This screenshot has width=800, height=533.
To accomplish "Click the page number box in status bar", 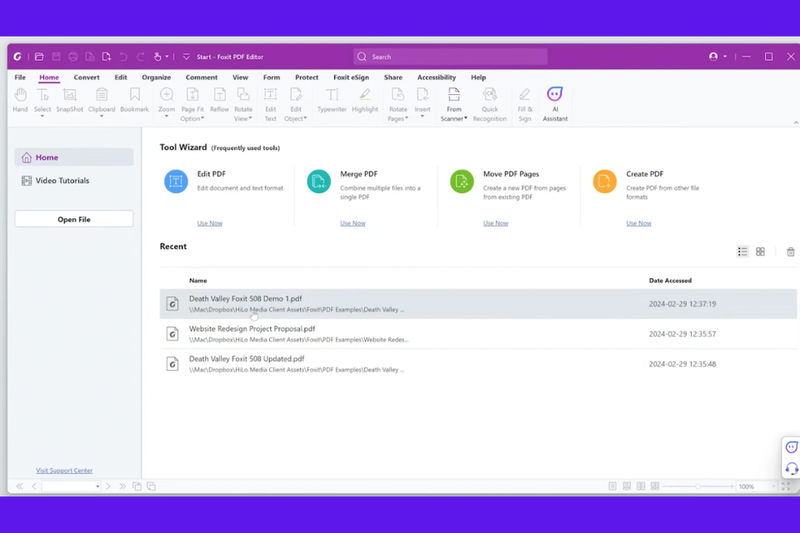I will click(71, 486).
